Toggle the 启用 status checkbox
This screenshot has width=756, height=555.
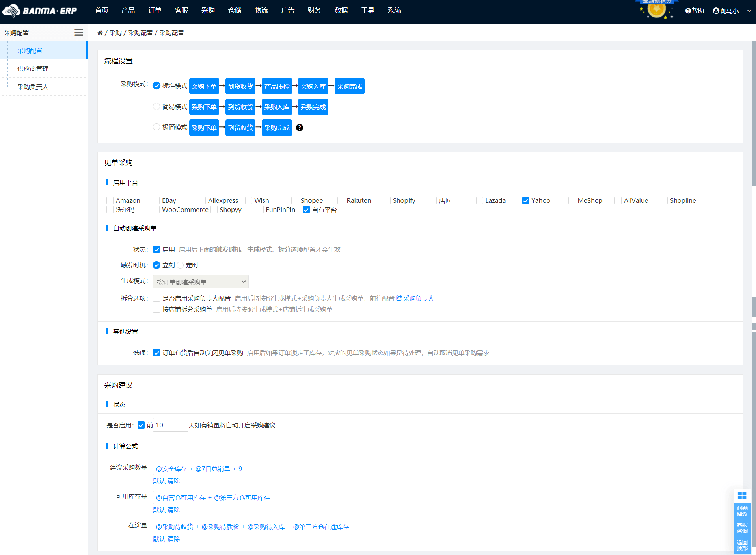(x=156, y=249)
